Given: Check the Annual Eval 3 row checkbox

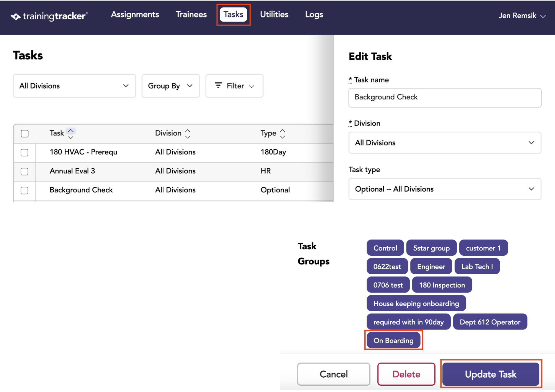Looking at the screenshot, I should pos(25,171).
